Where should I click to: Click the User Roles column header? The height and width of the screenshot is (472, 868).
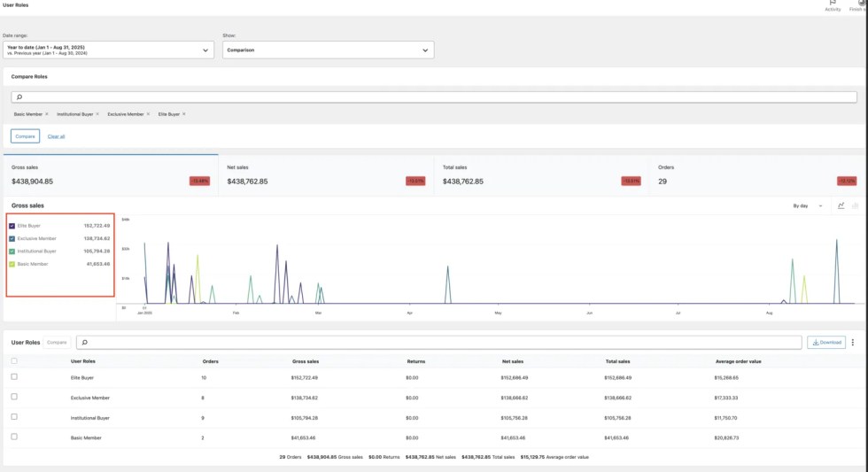coord(83,361)
